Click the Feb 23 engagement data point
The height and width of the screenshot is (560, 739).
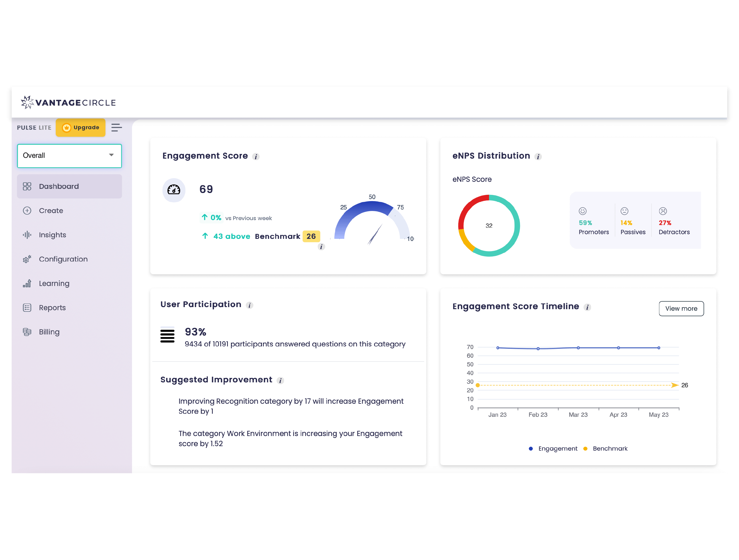[538, 349]
